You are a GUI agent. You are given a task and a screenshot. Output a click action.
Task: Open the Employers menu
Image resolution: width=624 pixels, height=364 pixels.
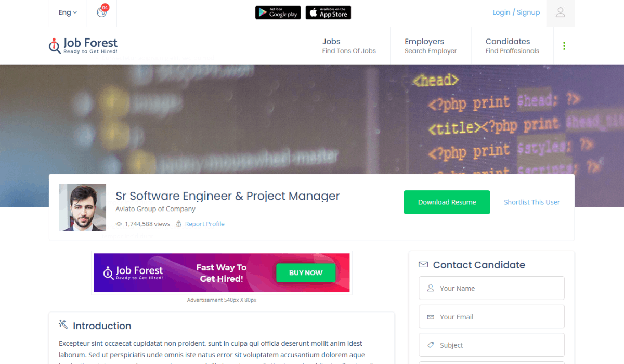click(x=431, y=46)
